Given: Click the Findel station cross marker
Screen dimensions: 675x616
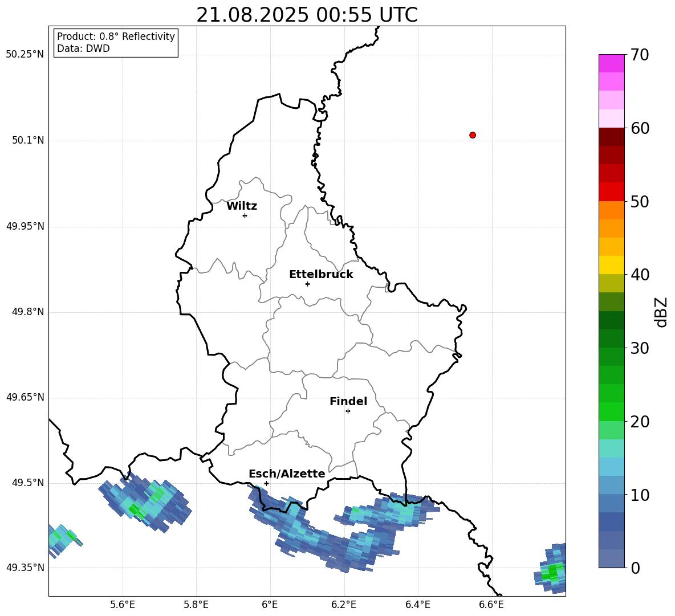Looking at the screenshot, I should (348, 411).
